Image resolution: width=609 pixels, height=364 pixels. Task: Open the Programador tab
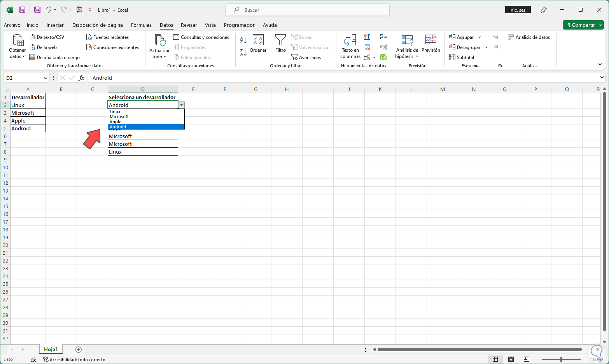tap(239, 25)
